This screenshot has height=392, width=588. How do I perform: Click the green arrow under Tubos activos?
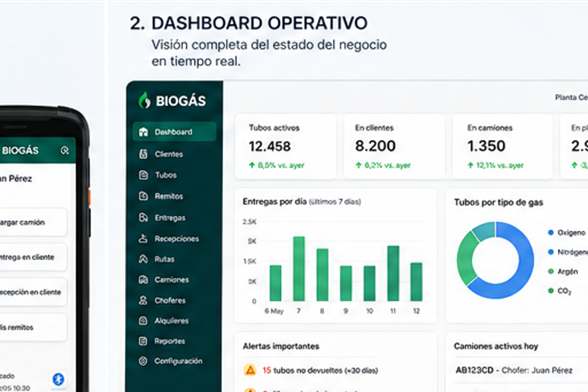point(252,165)
